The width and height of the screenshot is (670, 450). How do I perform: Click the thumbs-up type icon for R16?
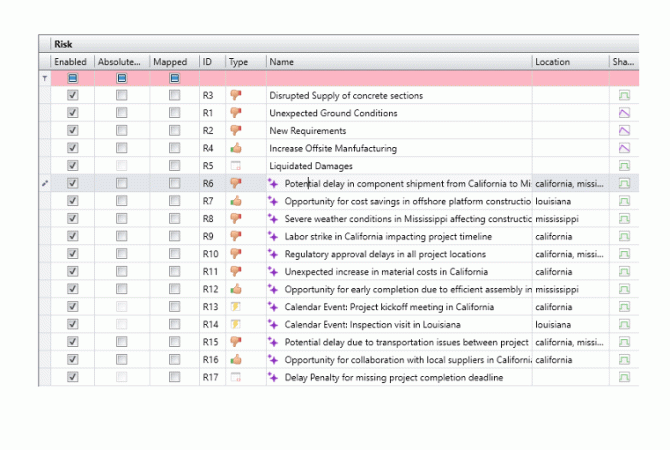tap(236, 359)
